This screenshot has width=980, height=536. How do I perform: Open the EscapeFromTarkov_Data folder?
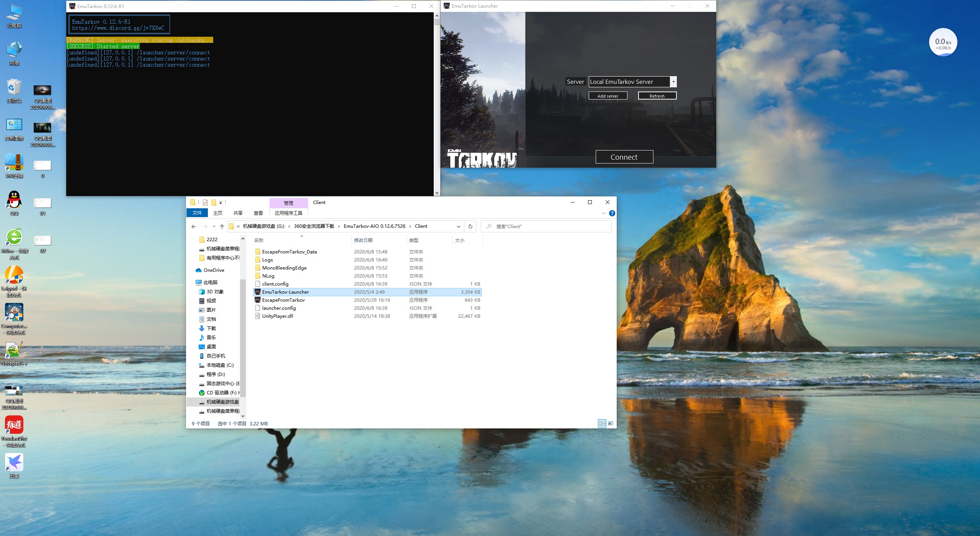click(x=367, y=252)
